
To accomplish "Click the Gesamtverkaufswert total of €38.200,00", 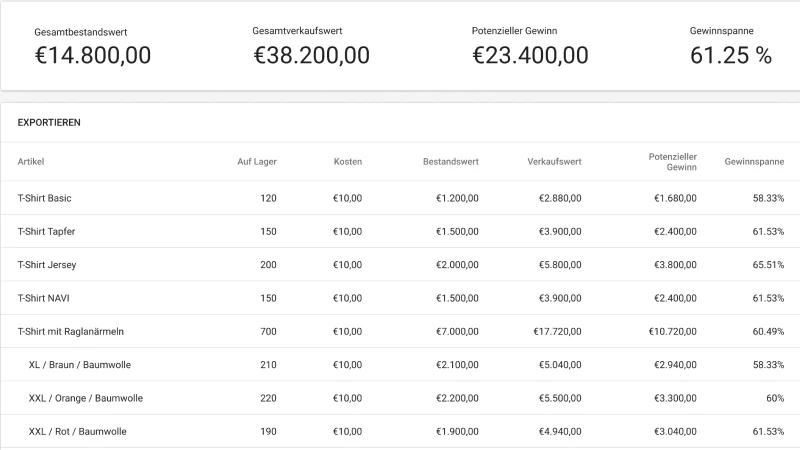I will [311, 56].
